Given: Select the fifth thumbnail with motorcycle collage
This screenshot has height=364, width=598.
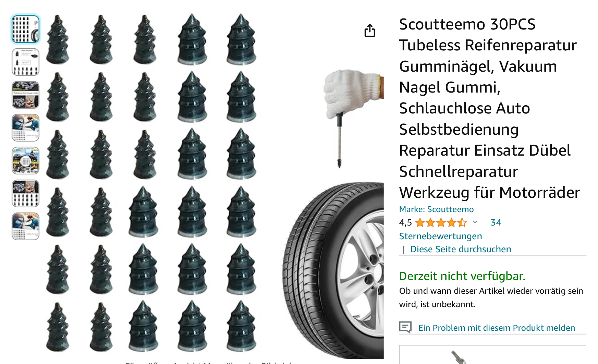Looking at the screenshot, I should click(x=26, y=161).
